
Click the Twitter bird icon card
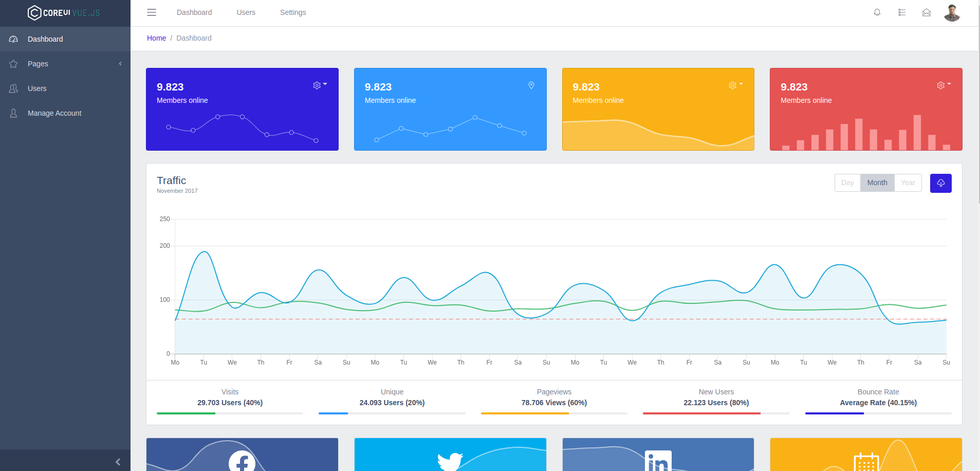pyautogui.click(x=450, y=455)
